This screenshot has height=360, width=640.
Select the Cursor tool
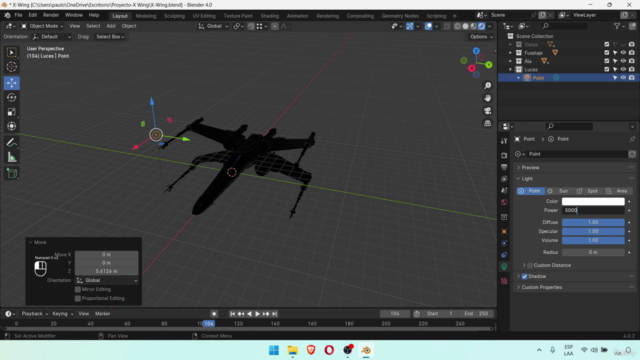11,67
